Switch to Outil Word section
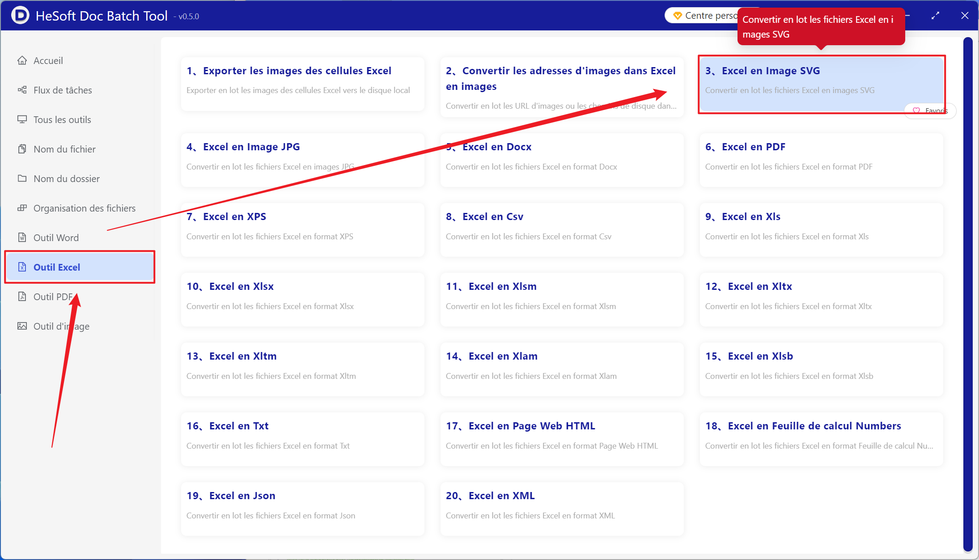 point(80,238)
